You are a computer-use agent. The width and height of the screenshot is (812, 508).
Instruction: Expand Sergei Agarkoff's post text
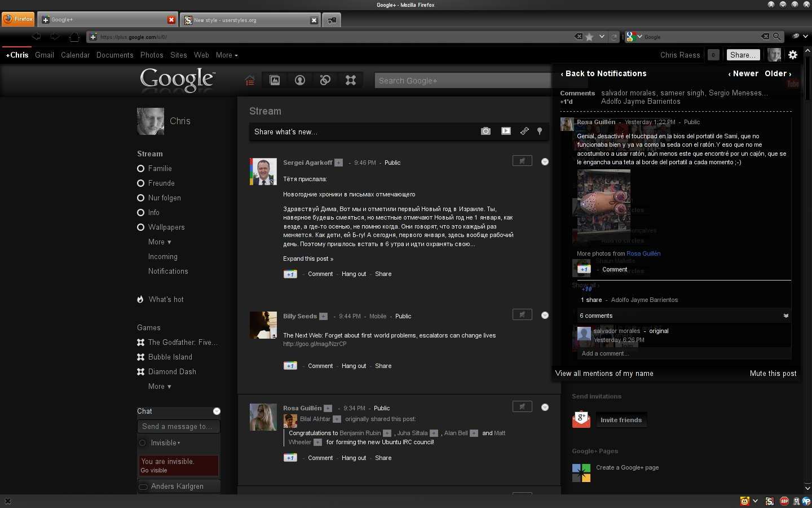pyautogui.click(x=308, y=259)
